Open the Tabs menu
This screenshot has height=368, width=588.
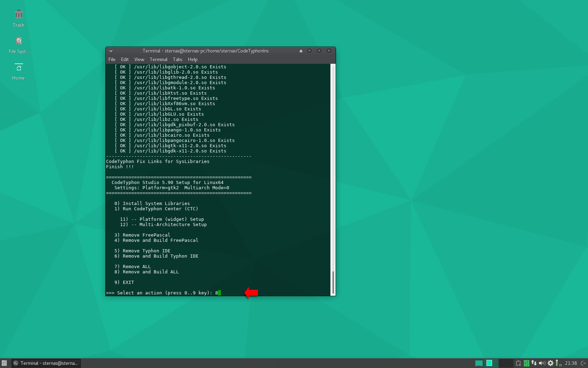[x=177, y=60]
